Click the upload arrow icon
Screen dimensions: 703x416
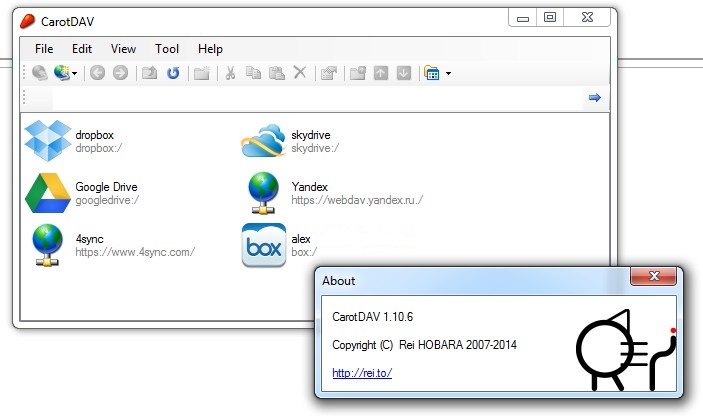(x=381, y=73)
